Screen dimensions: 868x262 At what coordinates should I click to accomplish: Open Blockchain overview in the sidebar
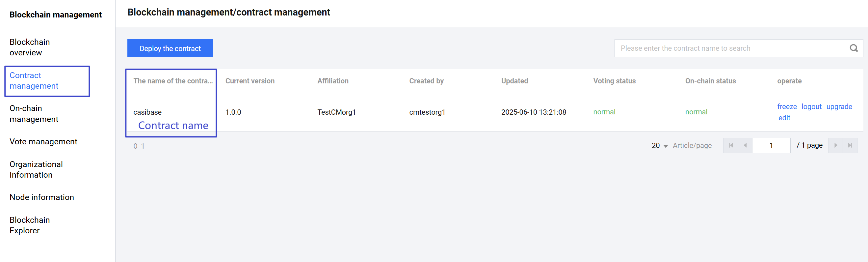pyautogui.click(x=30, y=47)
